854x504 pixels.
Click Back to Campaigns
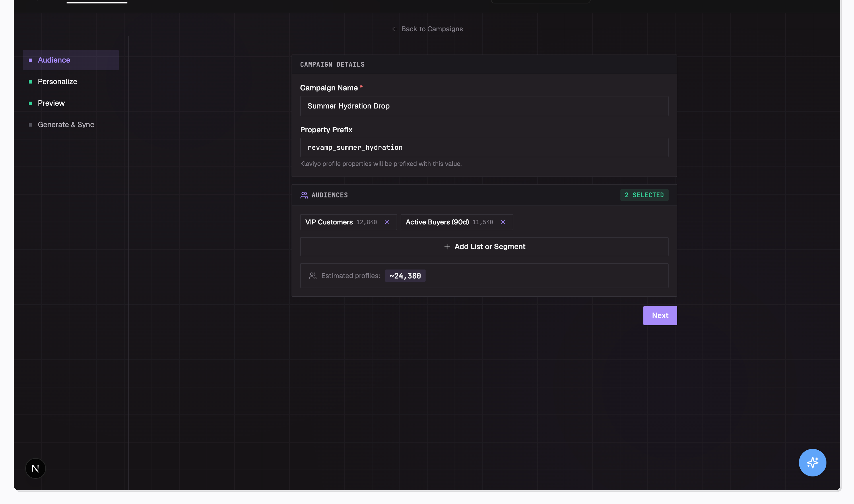click(432, 29)
